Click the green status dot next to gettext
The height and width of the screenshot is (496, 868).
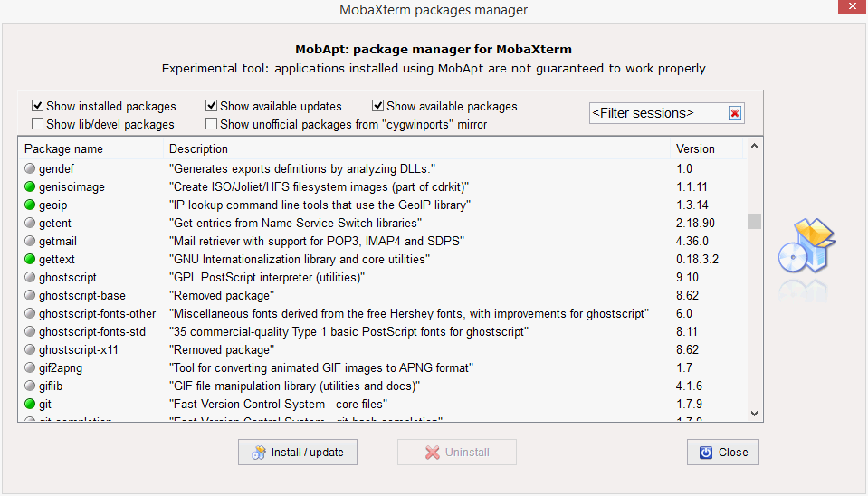(x=30, y=260)
